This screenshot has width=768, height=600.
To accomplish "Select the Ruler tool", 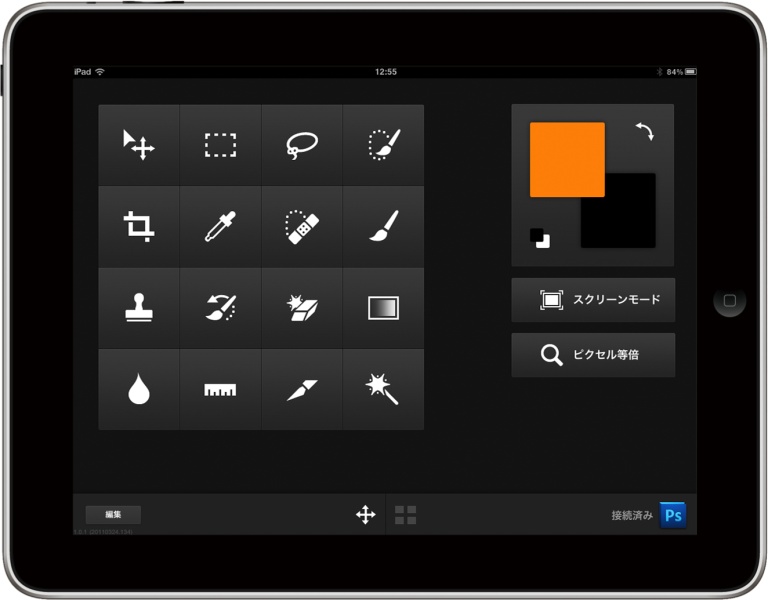I will coord(220,389).
